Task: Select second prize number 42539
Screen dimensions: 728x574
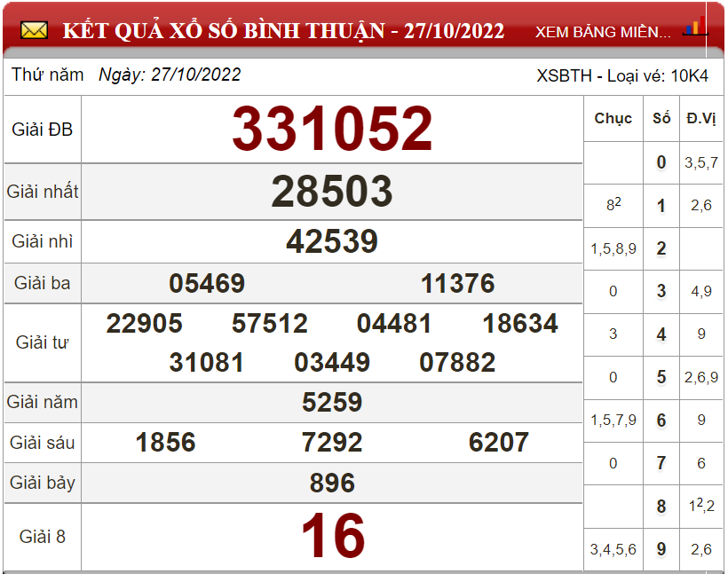Action: (x=332, y=241)
